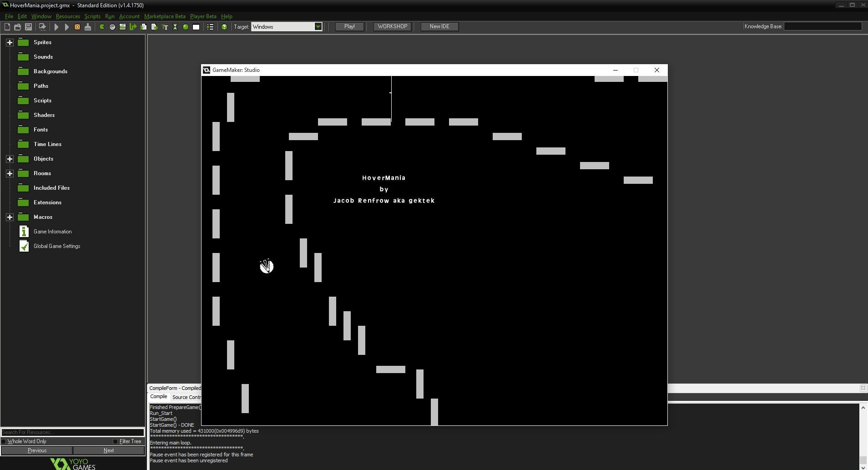
Task: Focus the Search For Resources field
Action: 73,432
